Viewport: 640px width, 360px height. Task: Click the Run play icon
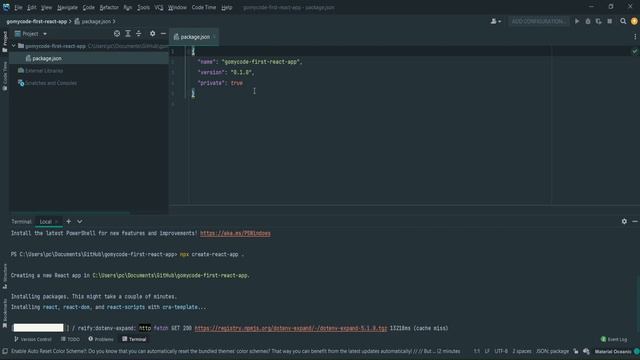pos(577,21)
